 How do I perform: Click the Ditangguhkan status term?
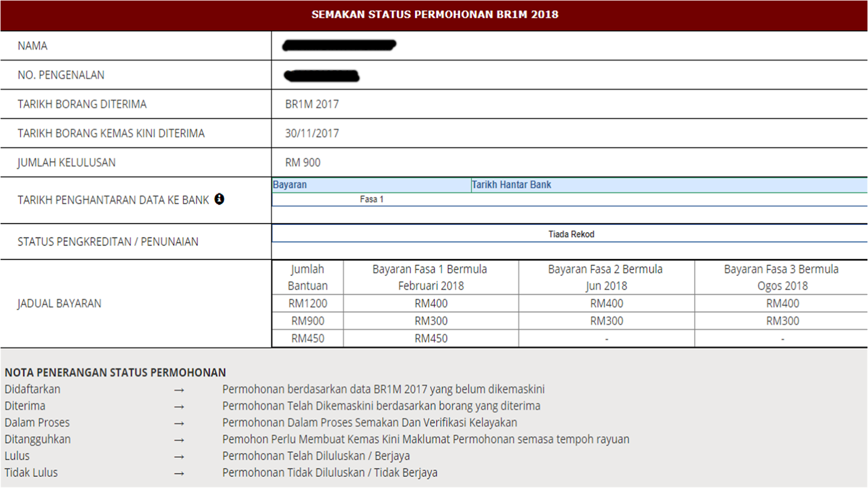click(x=37, y=439)
